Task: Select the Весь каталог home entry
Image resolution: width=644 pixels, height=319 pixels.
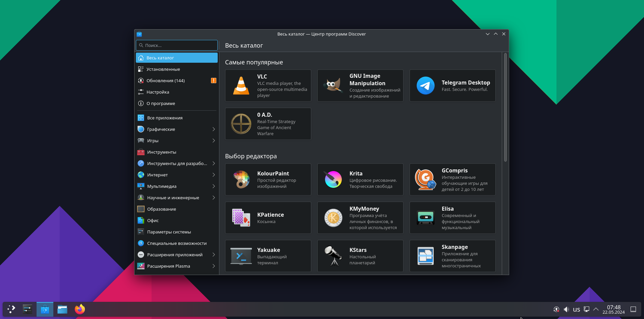Action: [x=176, y=58]
